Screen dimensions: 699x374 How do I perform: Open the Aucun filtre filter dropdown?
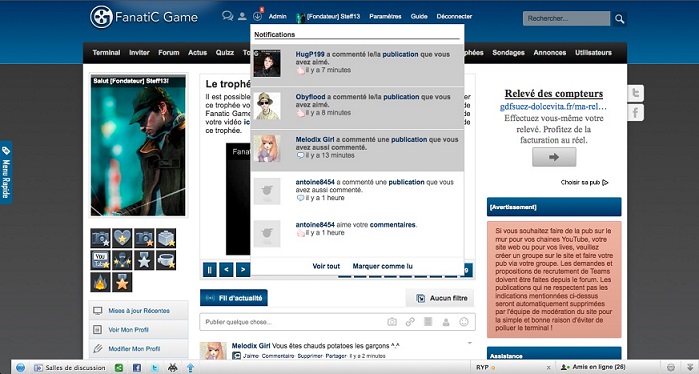click(440, 298)
